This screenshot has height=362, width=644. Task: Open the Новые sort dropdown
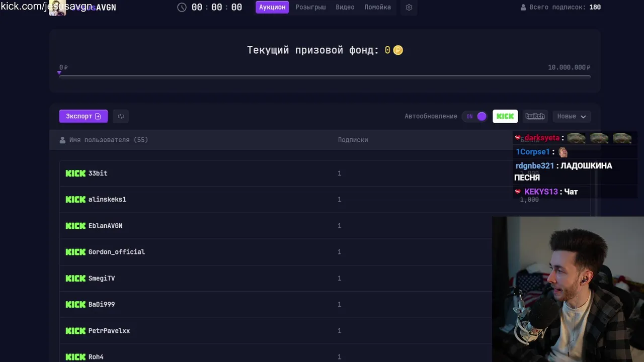(x=572, y=116)
